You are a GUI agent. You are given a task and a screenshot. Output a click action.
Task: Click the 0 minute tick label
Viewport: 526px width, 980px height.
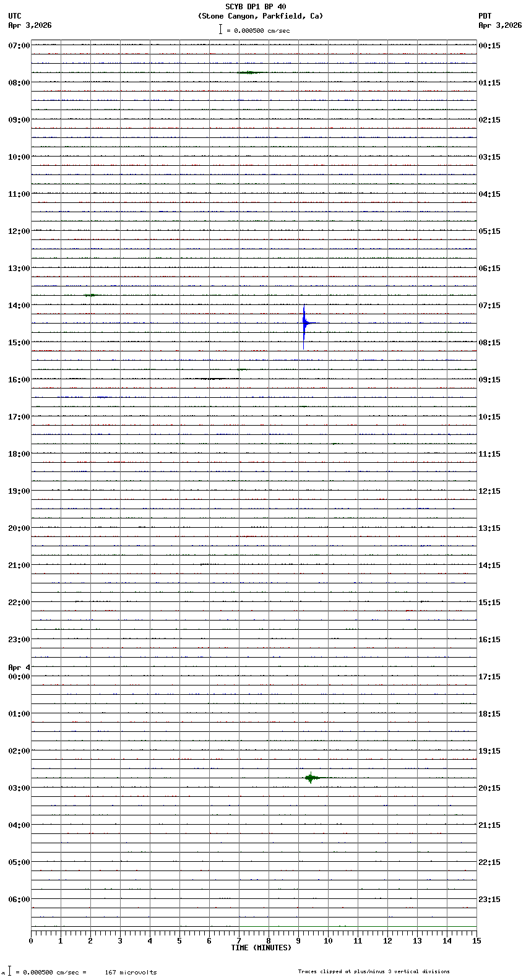[31, 941]
